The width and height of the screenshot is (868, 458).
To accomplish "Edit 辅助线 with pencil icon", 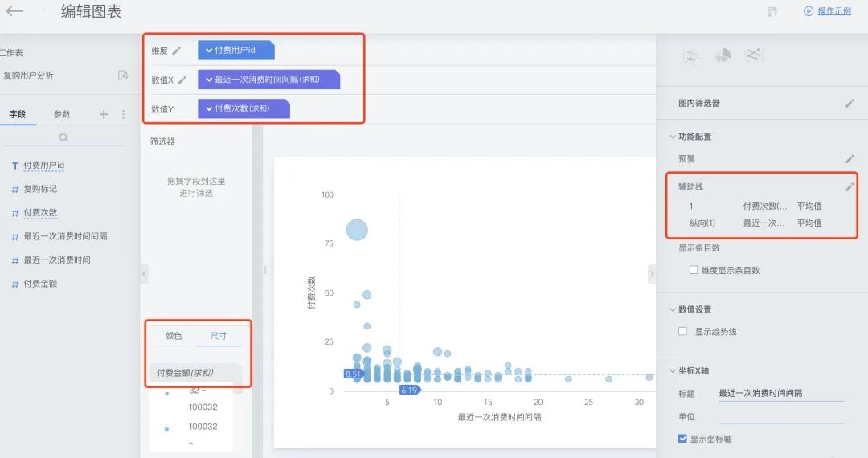I will click(x=850, y=187).
